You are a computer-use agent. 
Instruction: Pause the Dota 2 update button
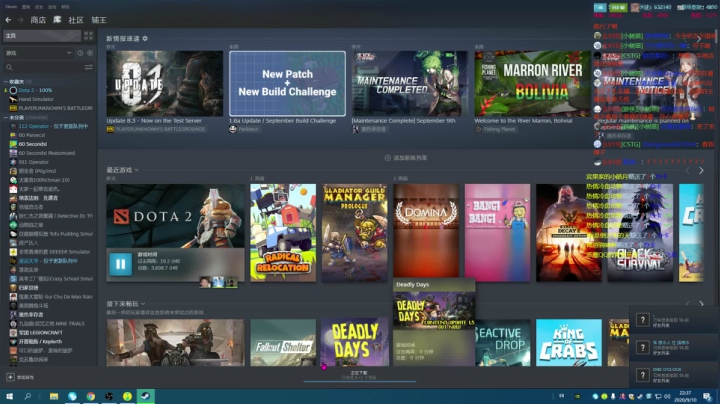tap(121, 264)
